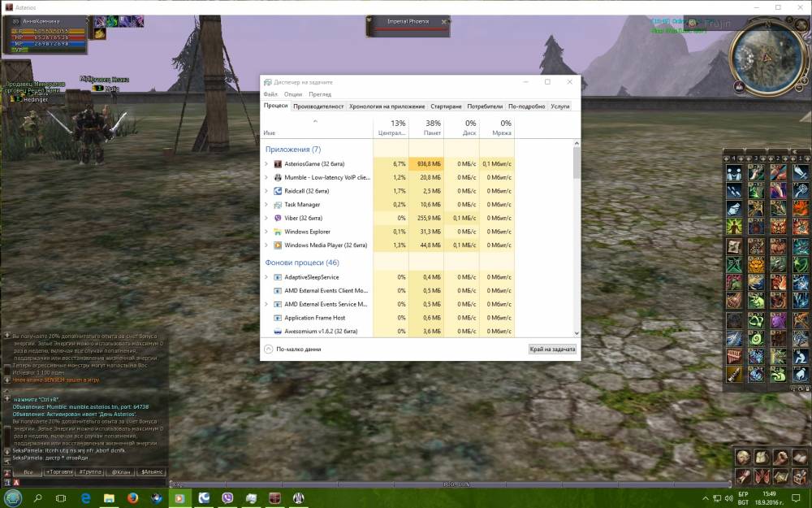
Task: Switch to the Стартиране tab
Action: pyautogui.click(x=446, y=106)
